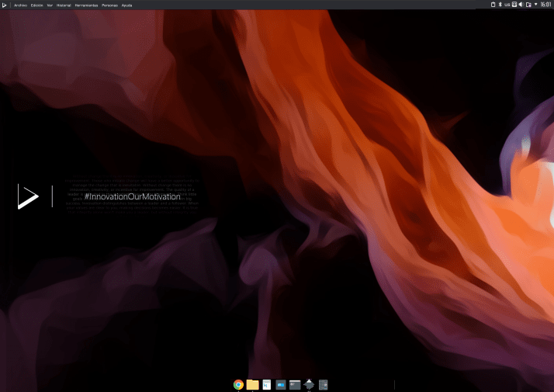Open the 'us' keyboard layout selector
The width and height of the screenshot is (554, 392).
(x=507, y=5)
